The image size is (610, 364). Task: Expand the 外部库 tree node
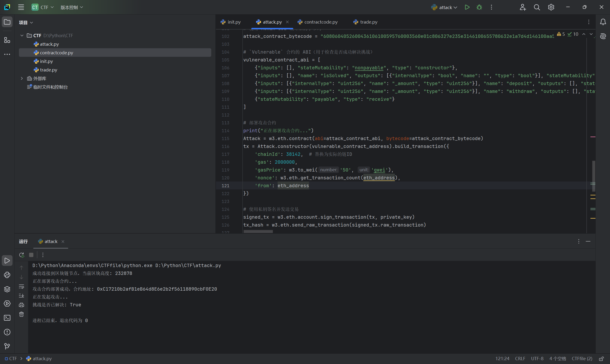[22, 78]
